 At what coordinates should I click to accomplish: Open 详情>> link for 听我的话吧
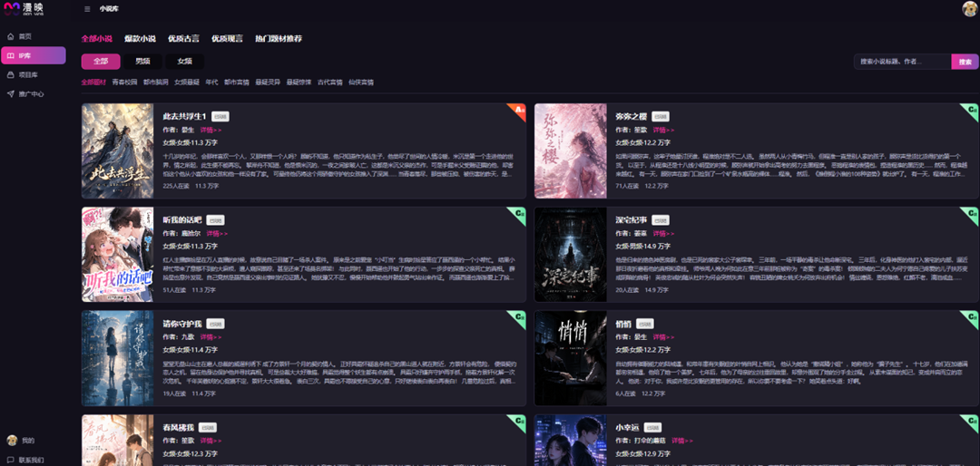point(218,234)
